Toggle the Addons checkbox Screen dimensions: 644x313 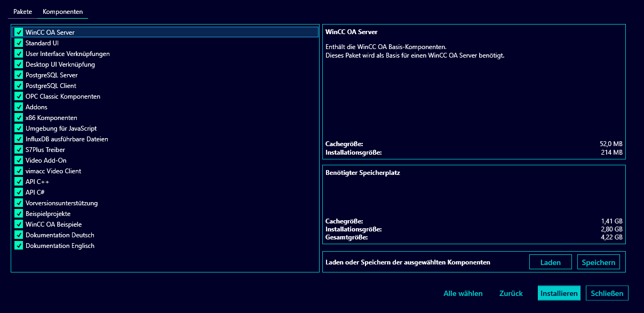(19, 107)
